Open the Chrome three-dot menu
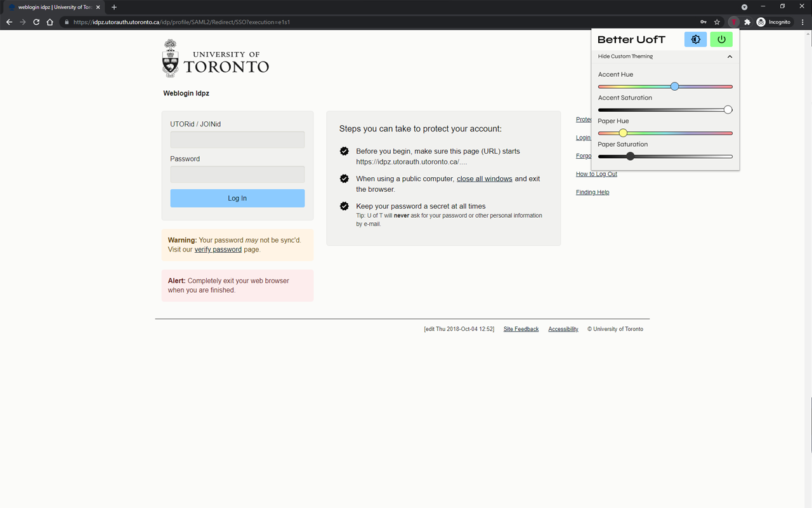Screen dimensions: 812x508 pyautogui.click(x=802, y=22)
